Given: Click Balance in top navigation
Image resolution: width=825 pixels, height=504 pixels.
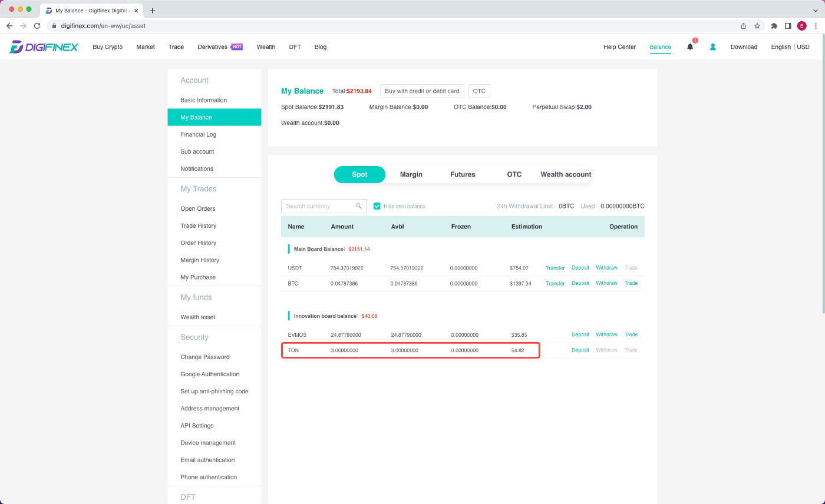Looking at the screenshot, I should click(660, 47).
